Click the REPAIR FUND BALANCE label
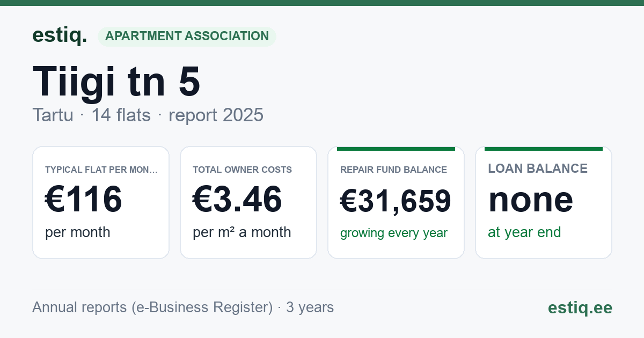The height and width of the screenshot is (338, 644). (x=393, y=170)
